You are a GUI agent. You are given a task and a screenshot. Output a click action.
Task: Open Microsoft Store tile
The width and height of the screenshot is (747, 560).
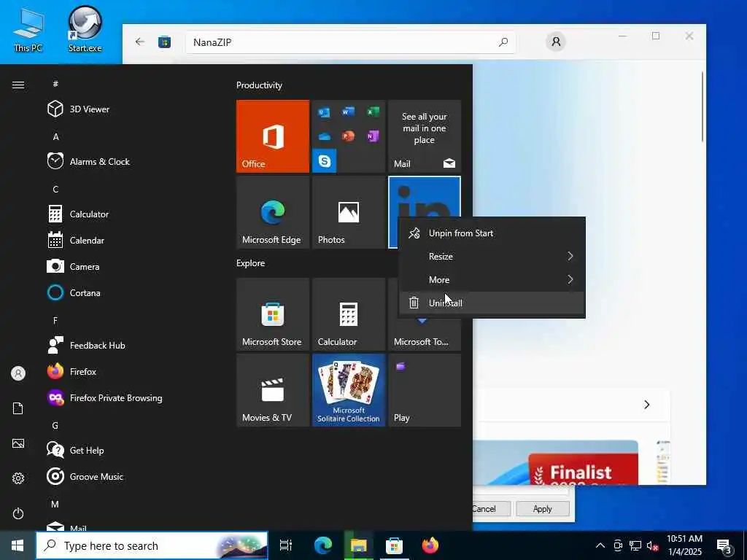(x=273, y=314)
